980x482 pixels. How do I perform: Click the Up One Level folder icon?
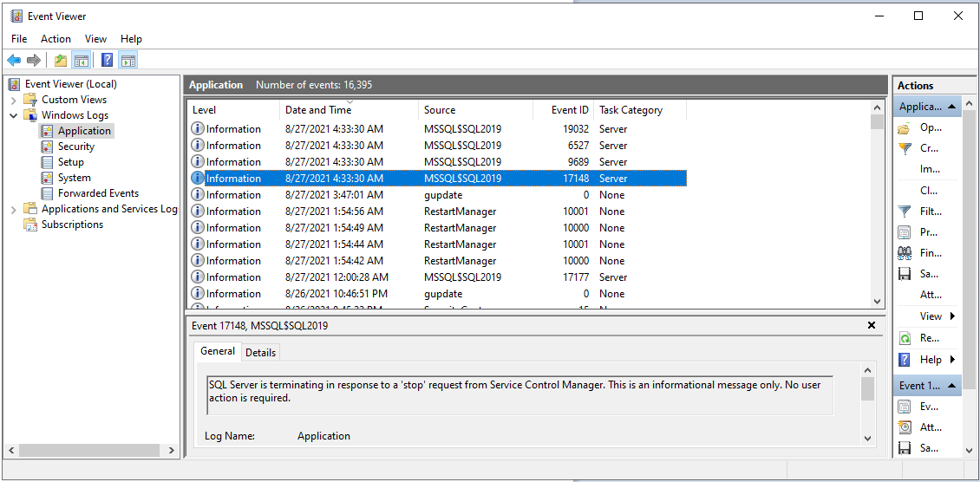60,60
